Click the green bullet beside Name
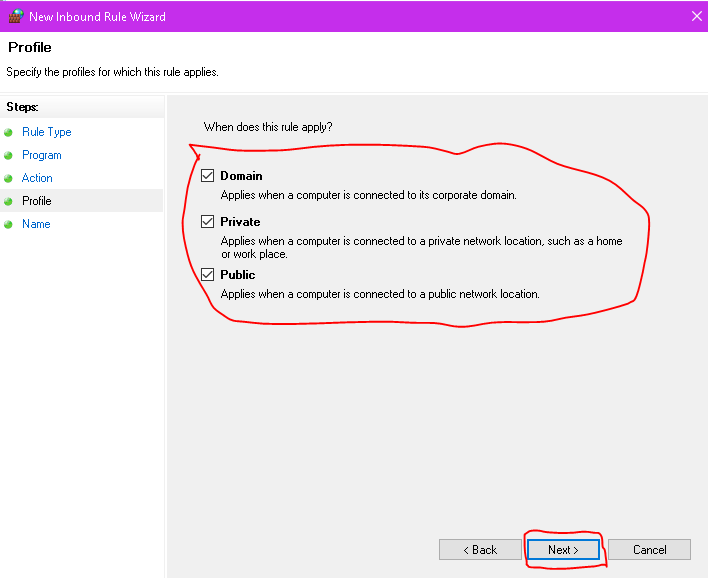708x578 pixels. coord(8,224)
